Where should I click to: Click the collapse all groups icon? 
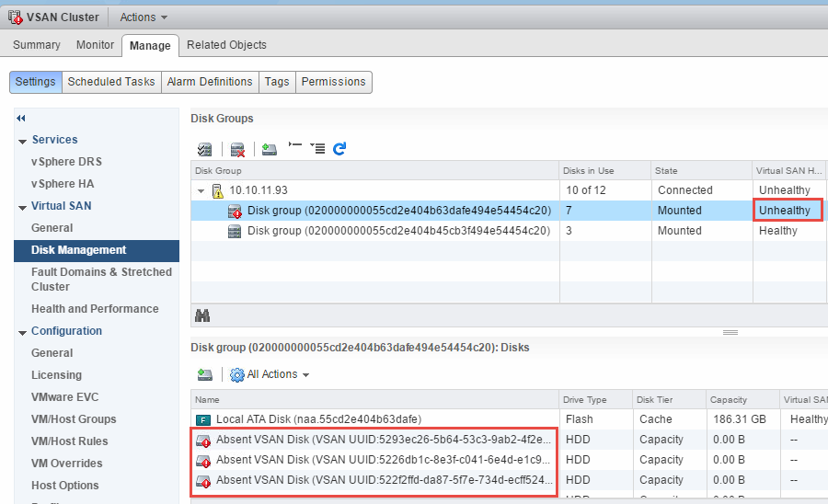tap(295, 144)
